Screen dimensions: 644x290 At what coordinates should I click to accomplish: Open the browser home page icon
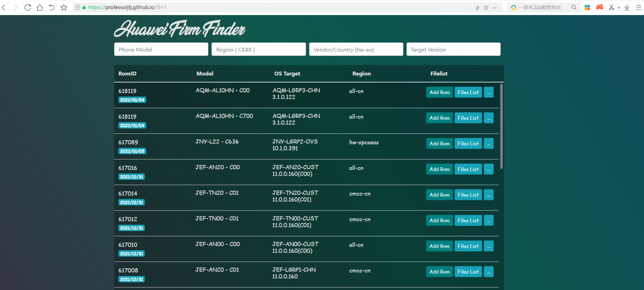pyautogui.click(x=40, y=8)
